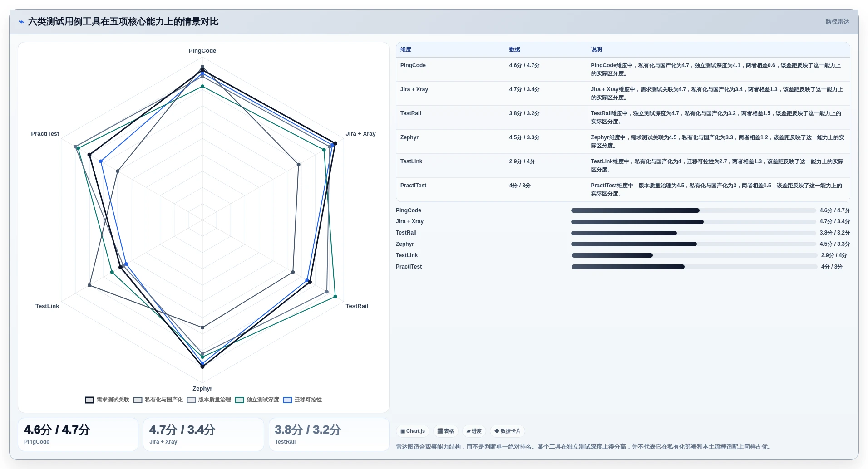The height and width of the screenshot is (469, 868).
Task: Select the Zephyr row name in table
Action: [409, 137]
